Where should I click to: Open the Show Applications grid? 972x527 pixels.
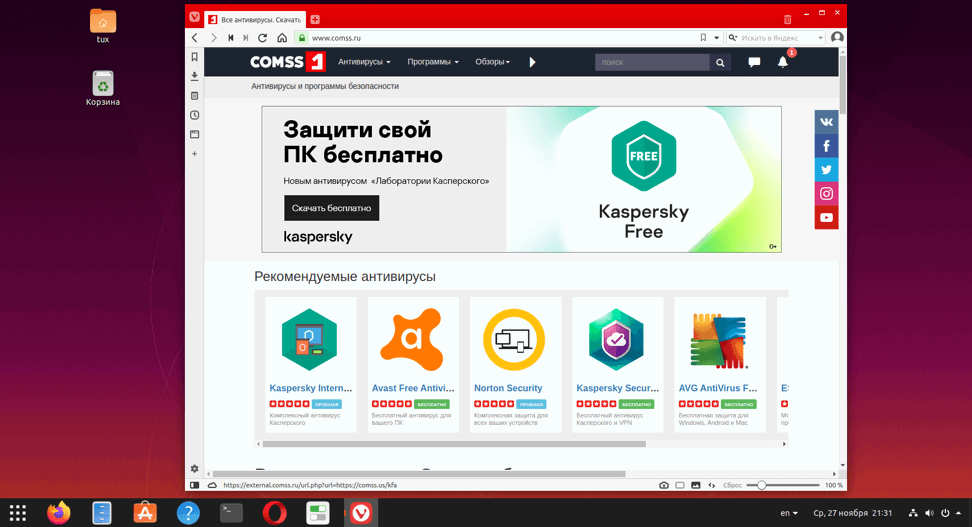pyautogui.click(x=17, y=513)
